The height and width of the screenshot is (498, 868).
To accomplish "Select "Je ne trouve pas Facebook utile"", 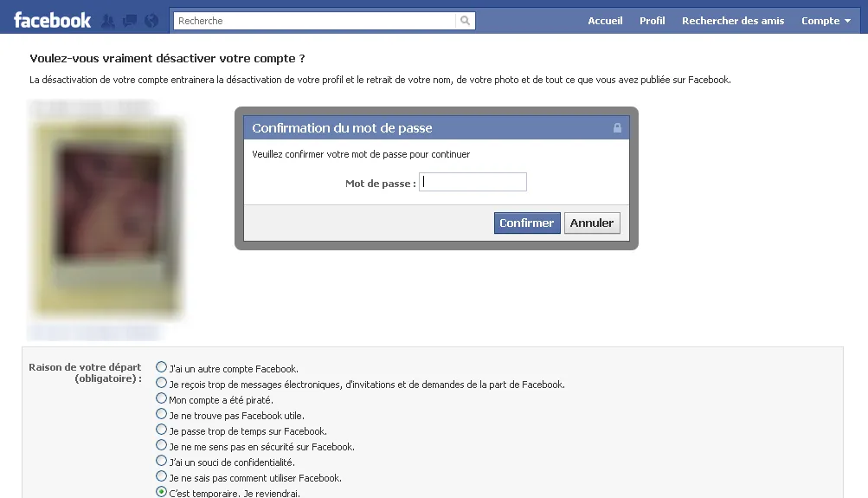I will 161,413.
